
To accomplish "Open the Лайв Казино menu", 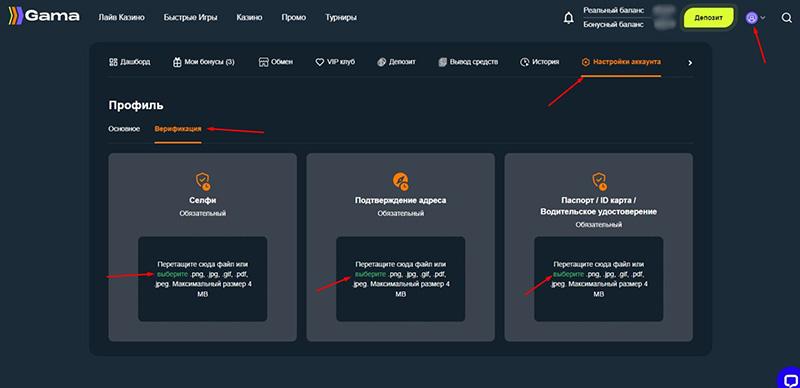I will pos(121,17).
